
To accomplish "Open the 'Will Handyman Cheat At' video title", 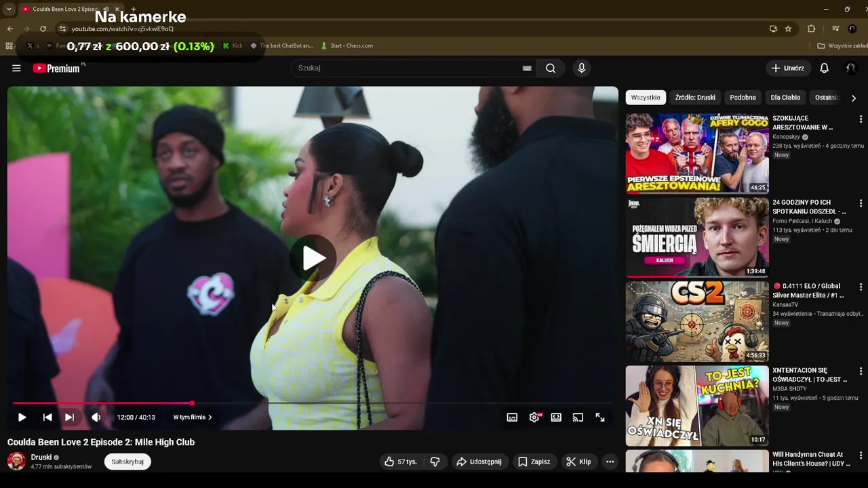I will (x=811, y=459).
